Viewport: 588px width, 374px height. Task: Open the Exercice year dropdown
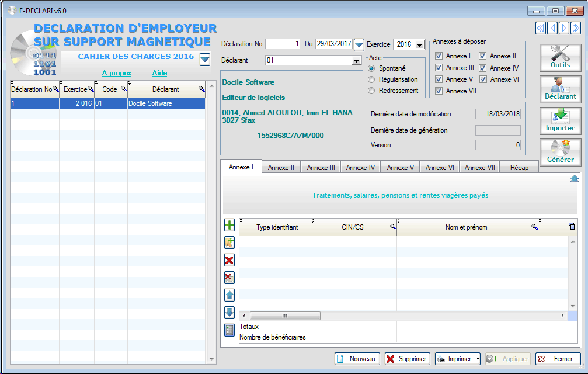coord(420,44)
